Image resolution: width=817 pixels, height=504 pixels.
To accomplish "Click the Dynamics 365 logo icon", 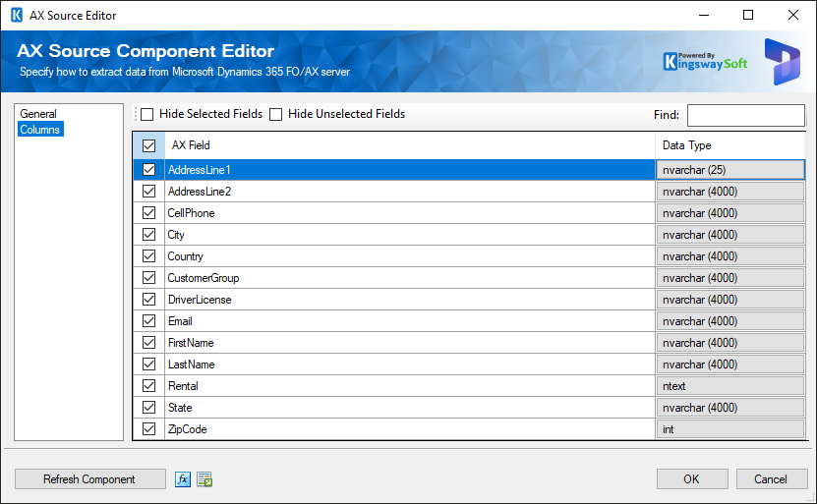I will coord(782,62).
